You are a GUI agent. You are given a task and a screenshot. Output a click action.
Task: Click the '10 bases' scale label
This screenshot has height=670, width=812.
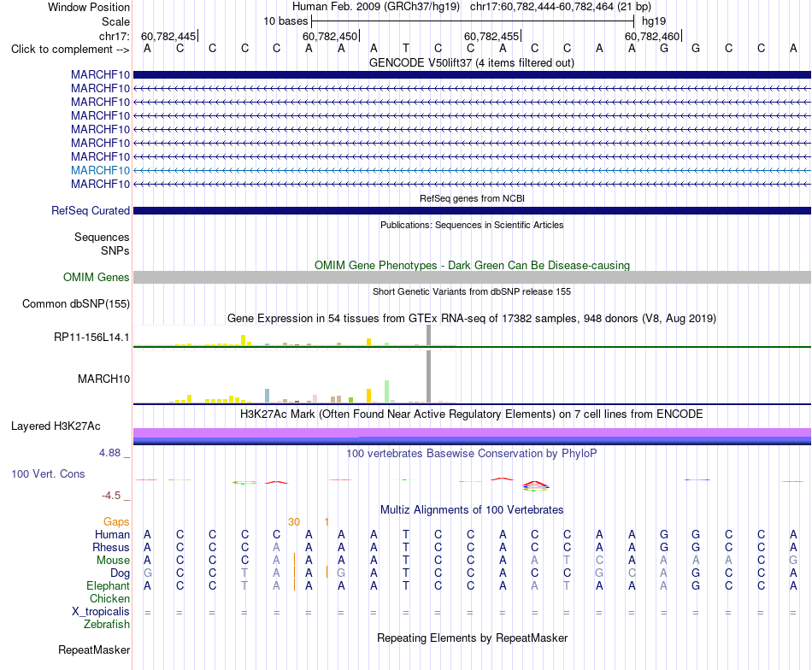[285, 21]
